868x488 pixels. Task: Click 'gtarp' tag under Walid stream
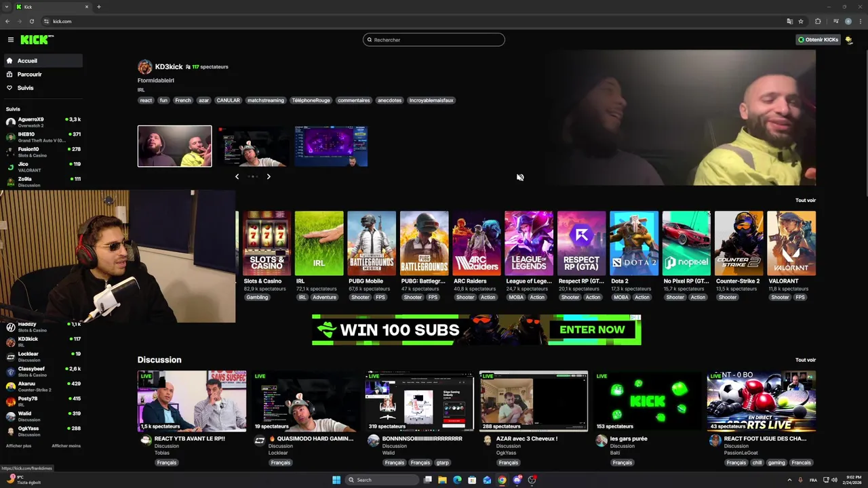[443, 463]
